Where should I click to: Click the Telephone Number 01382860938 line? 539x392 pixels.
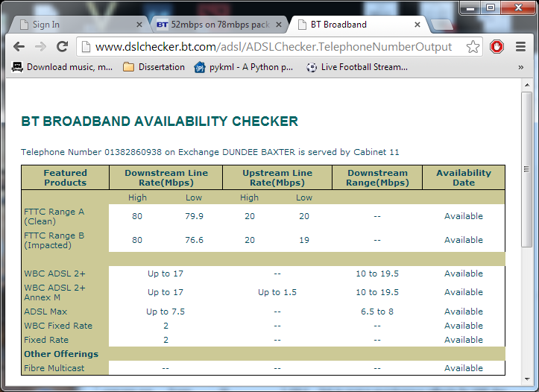pyautogui.click(x=210, y=152)
